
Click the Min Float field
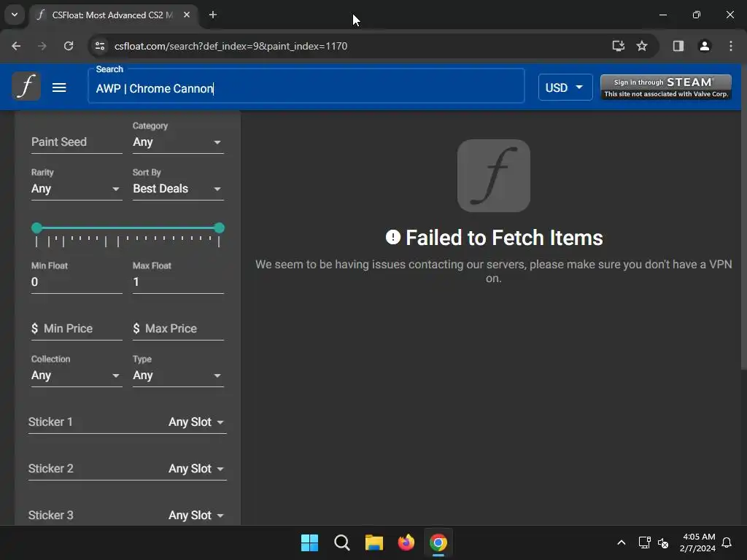click(77, 282)
